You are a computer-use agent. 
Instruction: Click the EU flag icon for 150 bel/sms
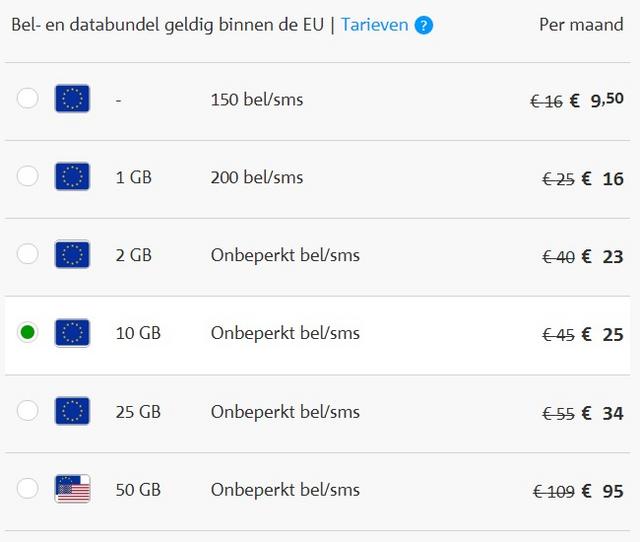[72, 98]
